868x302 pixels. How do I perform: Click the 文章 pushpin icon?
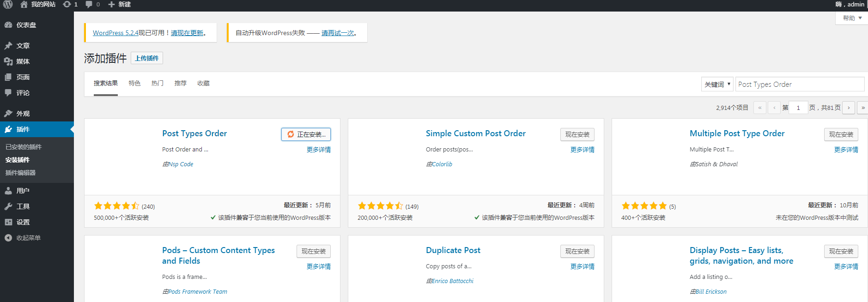coord(8,46)
